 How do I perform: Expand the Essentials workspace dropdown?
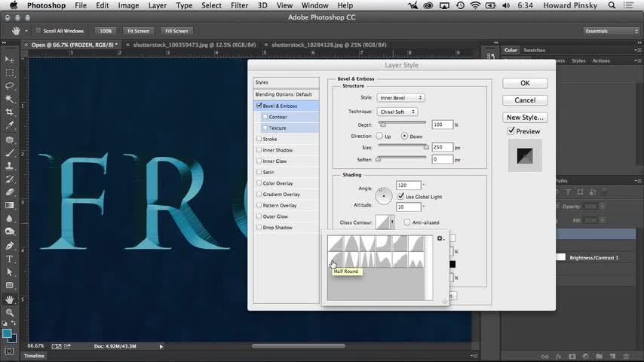611,31
